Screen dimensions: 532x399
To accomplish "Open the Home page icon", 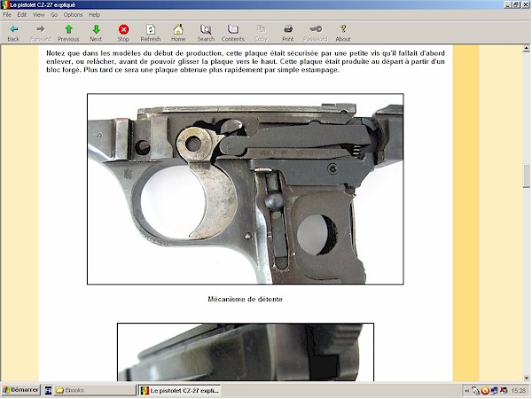I will coord(178,29).
